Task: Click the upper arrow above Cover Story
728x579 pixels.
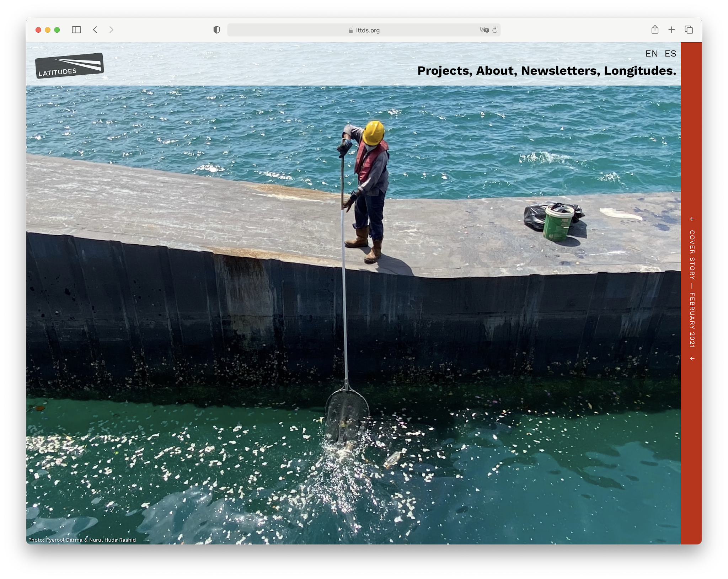Action: click(692, 219)
